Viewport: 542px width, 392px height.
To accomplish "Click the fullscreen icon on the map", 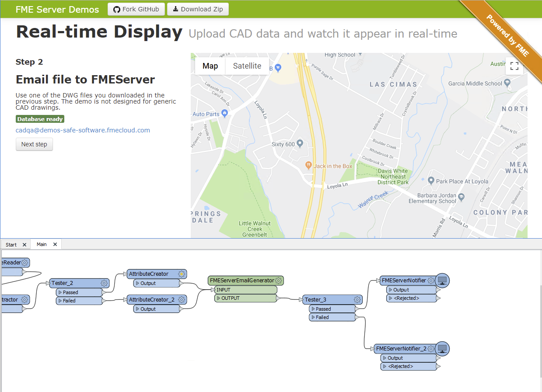I will (x=514, y=66).
